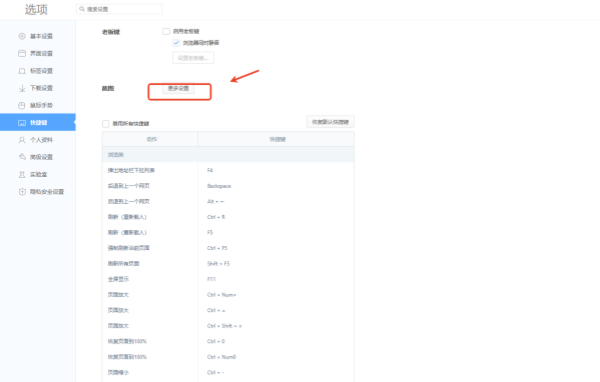Open 界面设置 via its window icon
Image resolution: width=600 pixels, height=382 pixels.
click(22, 53)
